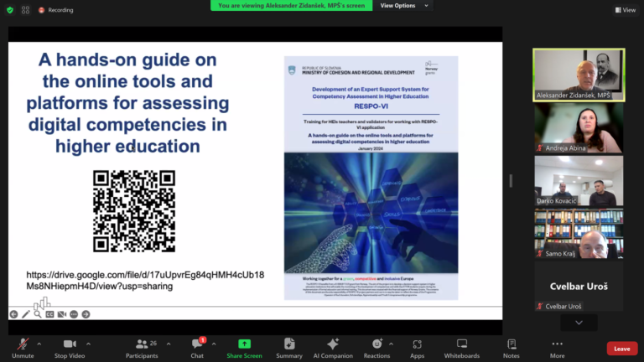Open the meeting Summary

click(288, 344)
